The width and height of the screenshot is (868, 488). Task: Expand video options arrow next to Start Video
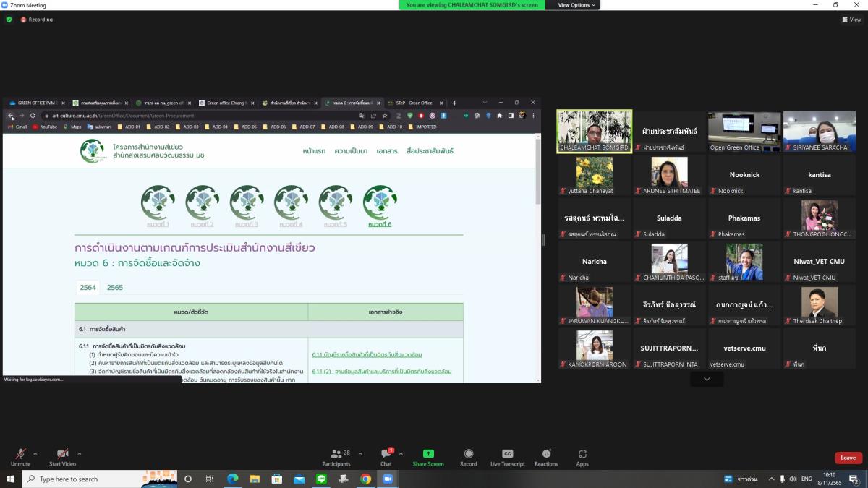point(80,454)
